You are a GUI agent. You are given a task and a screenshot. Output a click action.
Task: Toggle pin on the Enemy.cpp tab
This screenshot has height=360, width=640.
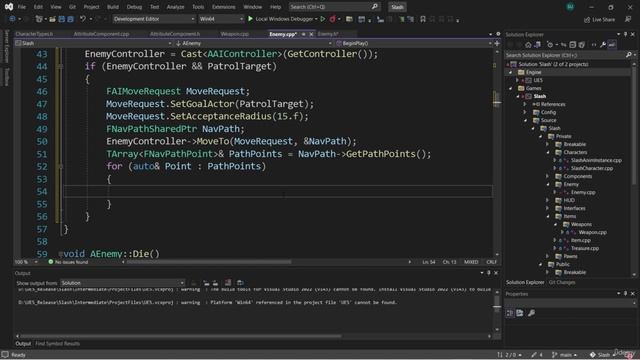click(x=303, y=34)
